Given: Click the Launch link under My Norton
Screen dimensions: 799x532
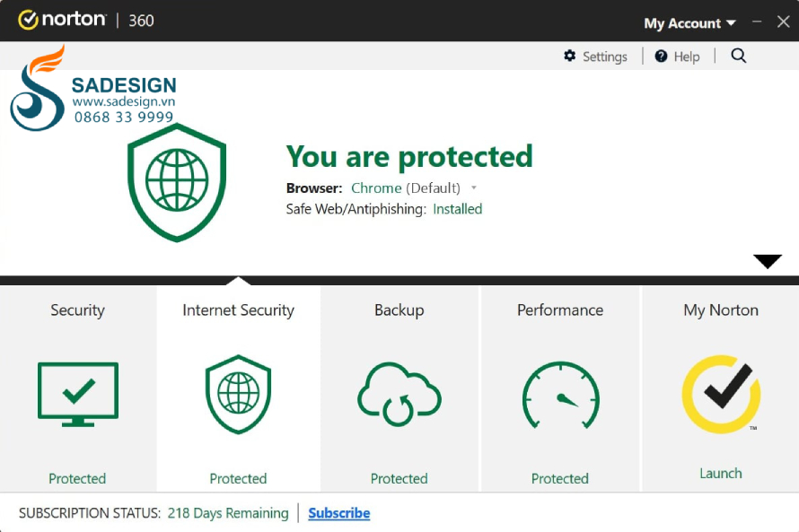Looking at the screenshot, I should (721, 474).
